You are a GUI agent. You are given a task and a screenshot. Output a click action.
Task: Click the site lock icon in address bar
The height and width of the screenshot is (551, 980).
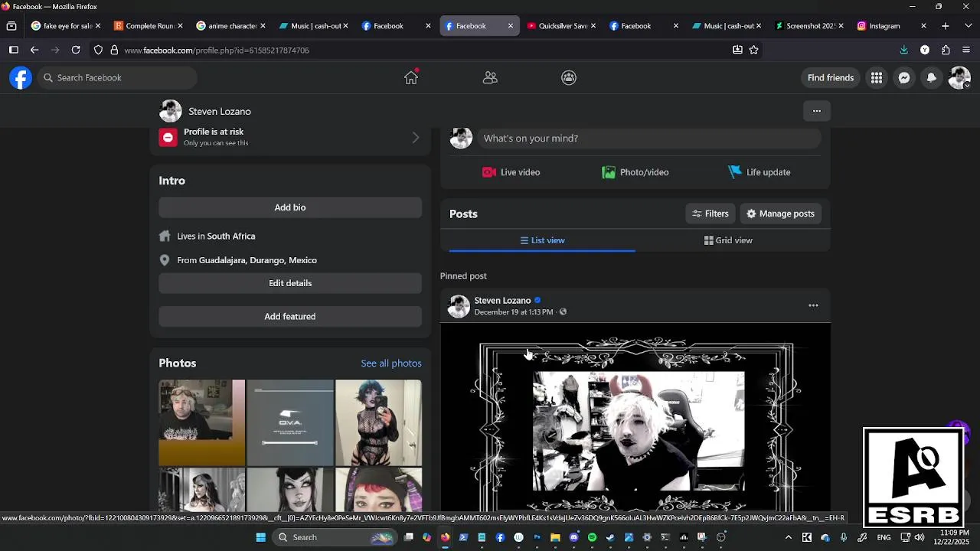(114, 50)
